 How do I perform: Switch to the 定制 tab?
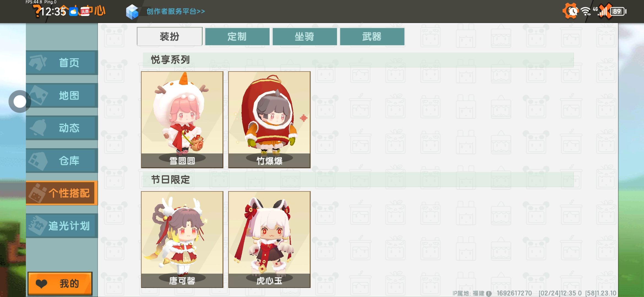coord(237,36)
